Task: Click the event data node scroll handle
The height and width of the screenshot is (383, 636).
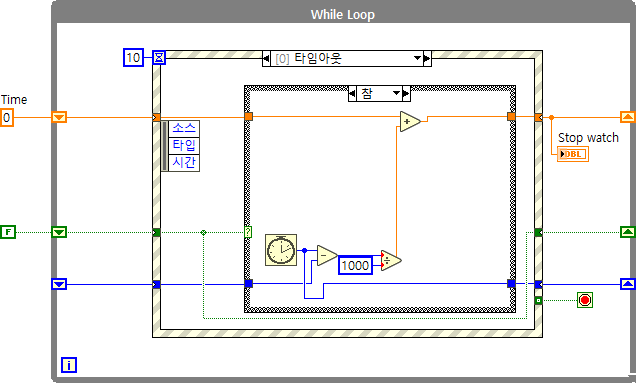Action: point(164,146)
